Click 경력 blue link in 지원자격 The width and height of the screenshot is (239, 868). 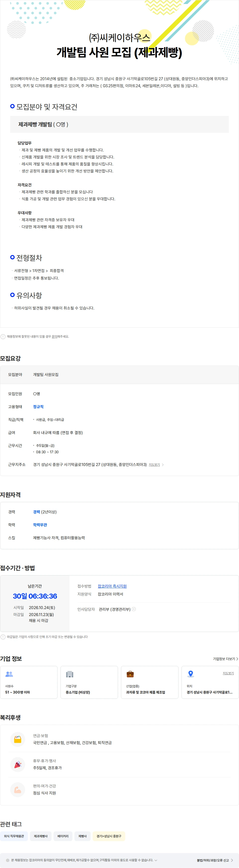pyautogui.click(x=36, y=512)
